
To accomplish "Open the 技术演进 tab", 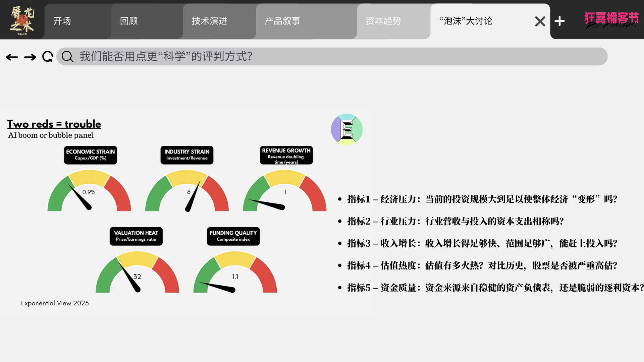I will click(x=210, y=21).
